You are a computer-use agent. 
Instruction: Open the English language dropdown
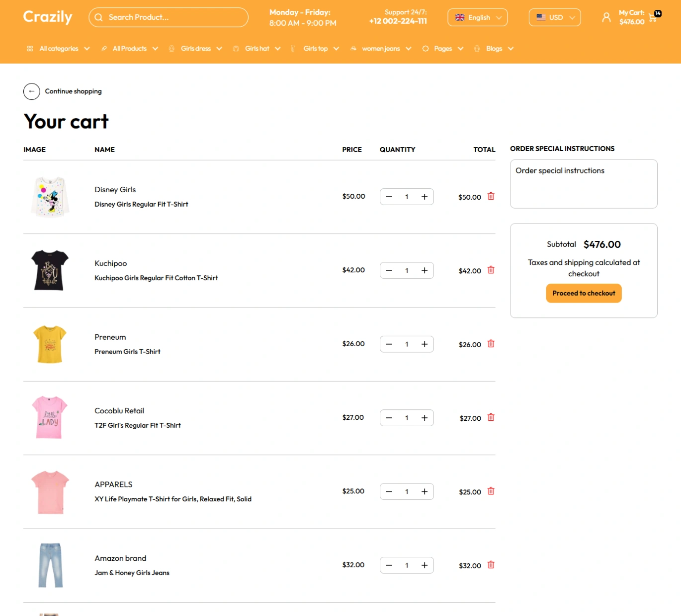coord(477,17)
